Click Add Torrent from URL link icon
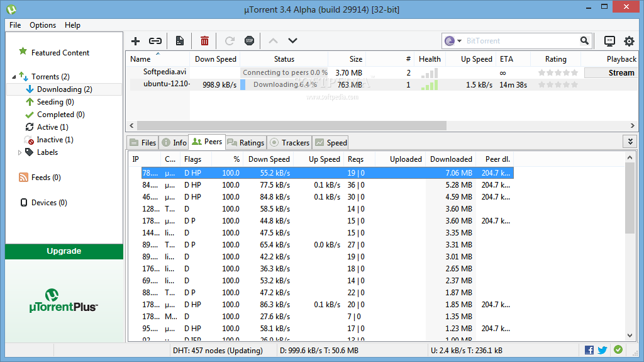The image size is (644, 362). [x=155, y=41]
